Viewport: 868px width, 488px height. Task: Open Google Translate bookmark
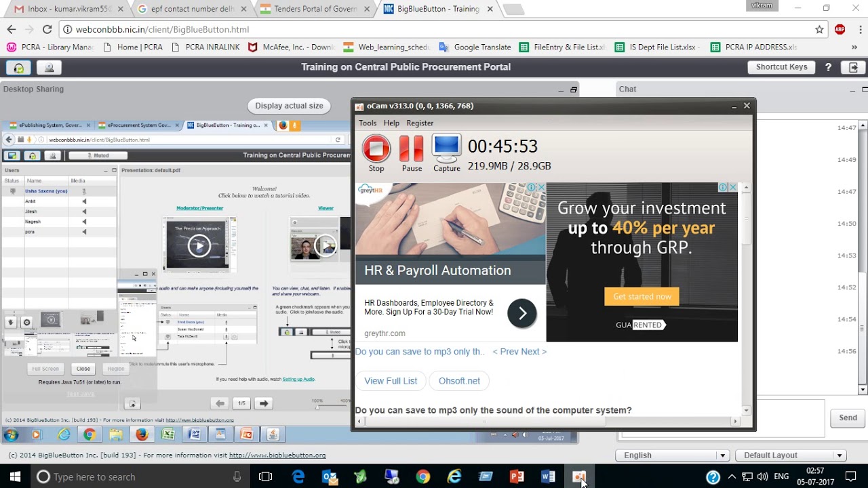pos(475,47)
